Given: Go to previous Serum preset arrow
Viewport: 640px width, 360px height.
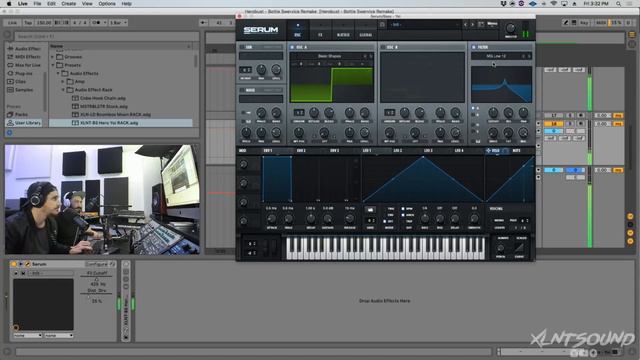Looking at the screenshot, I should click(x=465, y=24).
